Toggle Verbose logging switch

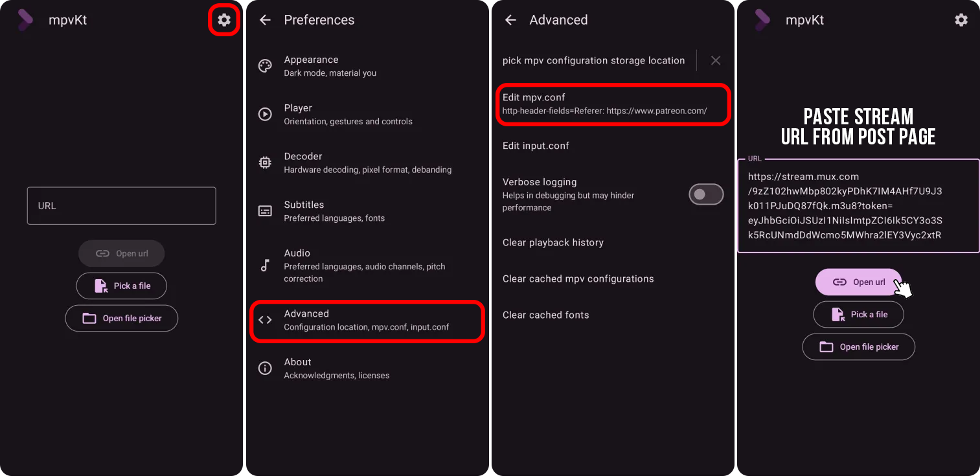coord(705,194)
